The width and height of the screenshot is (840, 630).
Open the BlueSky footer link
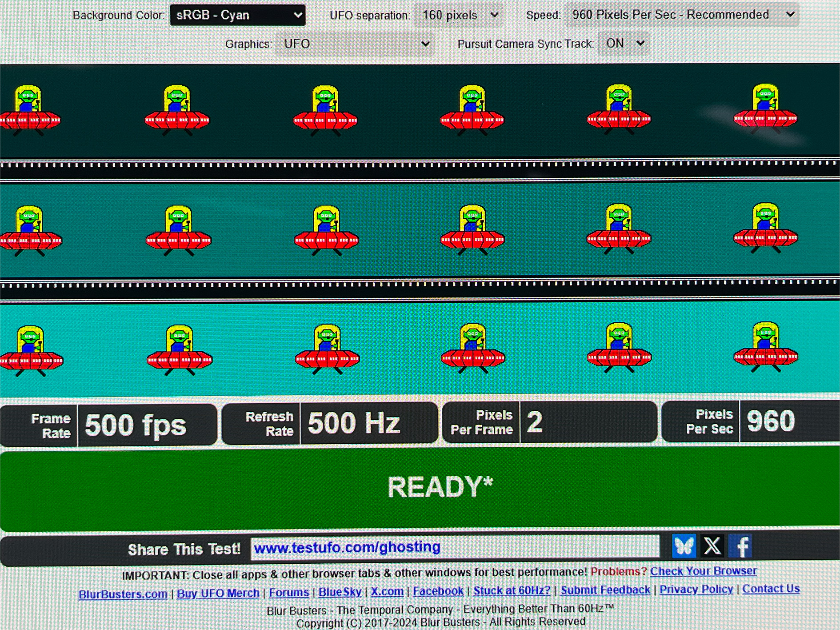click(340, 592)
